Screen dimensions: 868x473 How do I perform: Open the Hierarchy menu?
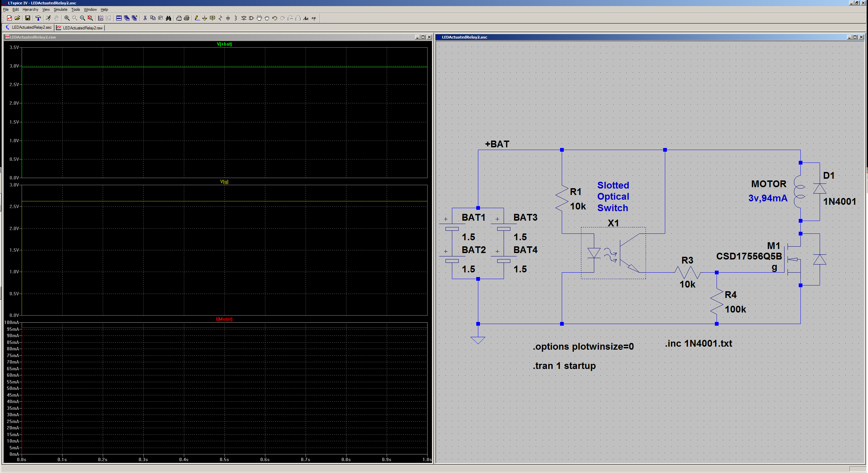[x=30, y=9]
